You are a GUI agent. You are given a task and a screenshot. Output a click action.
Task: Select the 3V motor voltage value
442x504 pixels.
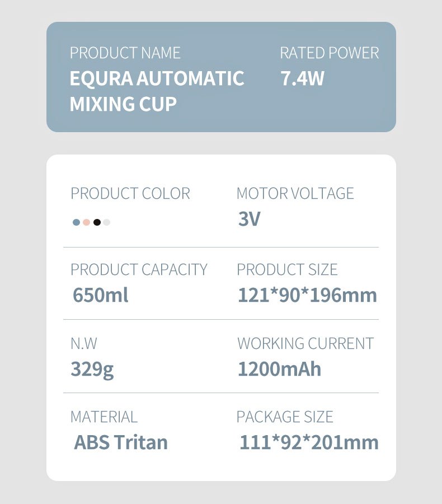[x=249, y=219]
